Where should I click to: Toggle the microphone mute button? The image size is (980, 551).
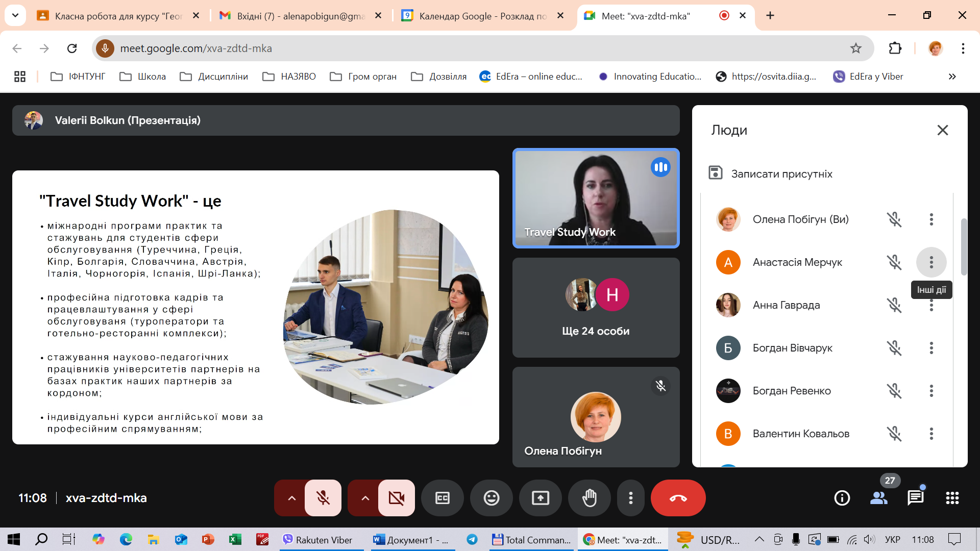pos(323,498)
